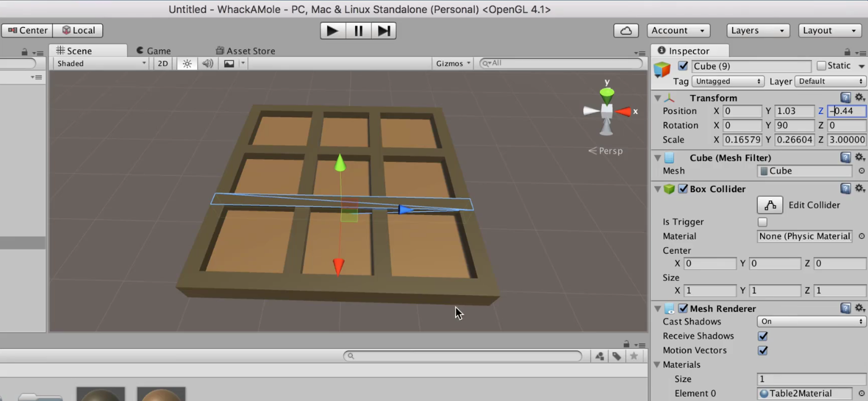
Task: Switch to the Game tab
Action: coord(154,51)
